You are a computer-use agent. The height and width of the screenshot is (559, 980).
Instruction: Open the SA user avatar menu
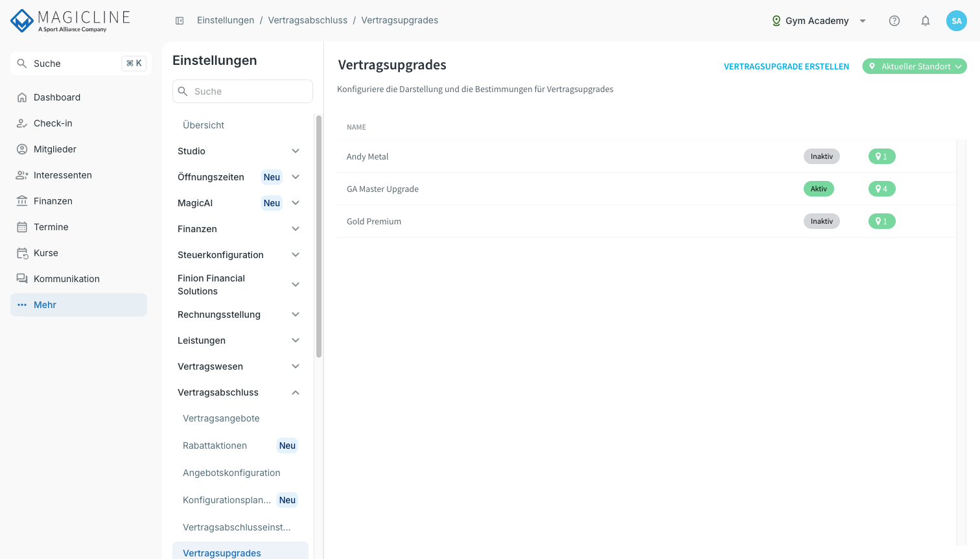[x=957, y=21]
